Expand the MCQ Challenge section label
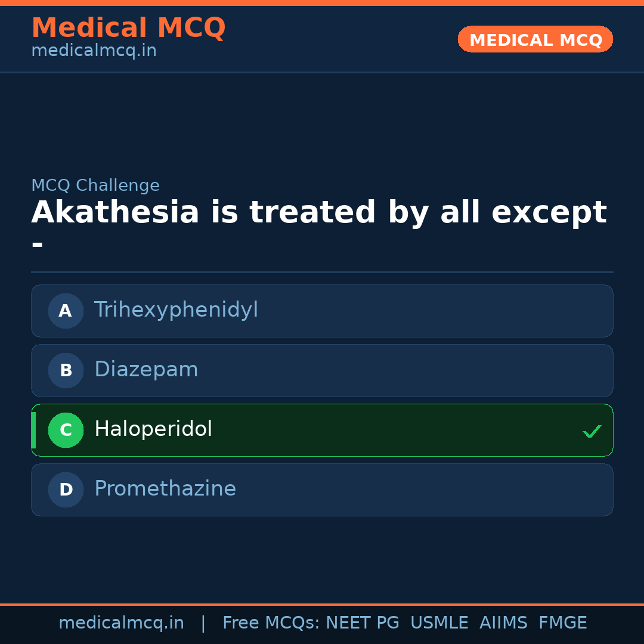Screen dimensions: 644x644 [95, 185]
